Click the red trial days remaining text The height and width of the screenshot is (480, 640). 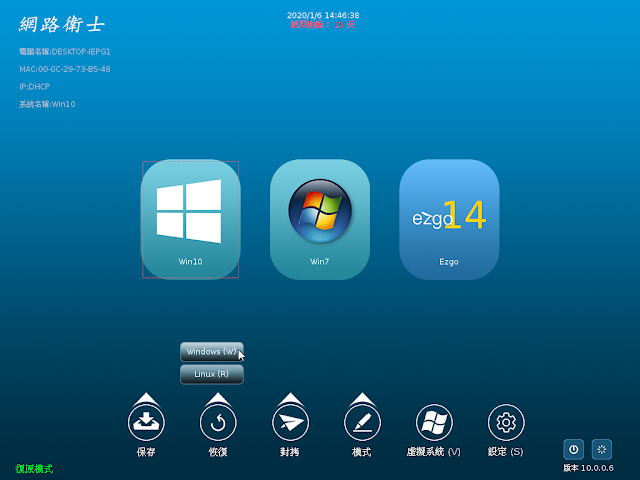pos(323,24)
